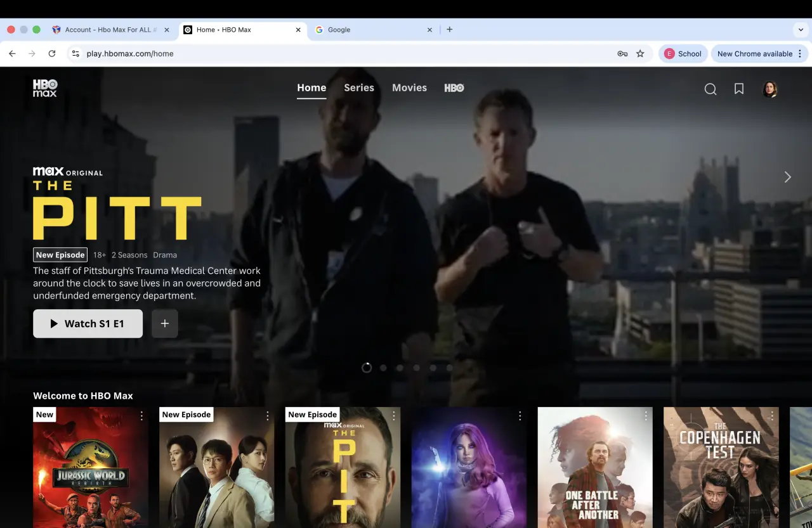Viewport: 812px width, 528px height.
Task: Go back in Chrome
Action: coord(12,54)
